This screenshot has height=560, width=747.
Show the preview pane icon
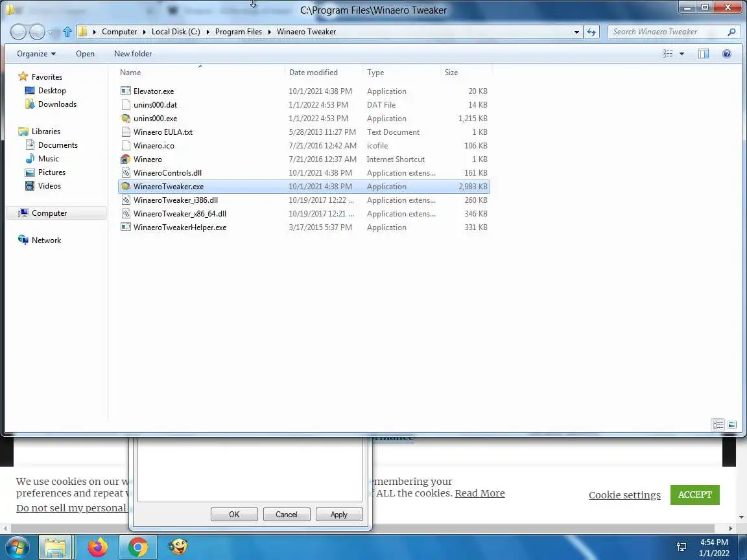tap(703, 54)
